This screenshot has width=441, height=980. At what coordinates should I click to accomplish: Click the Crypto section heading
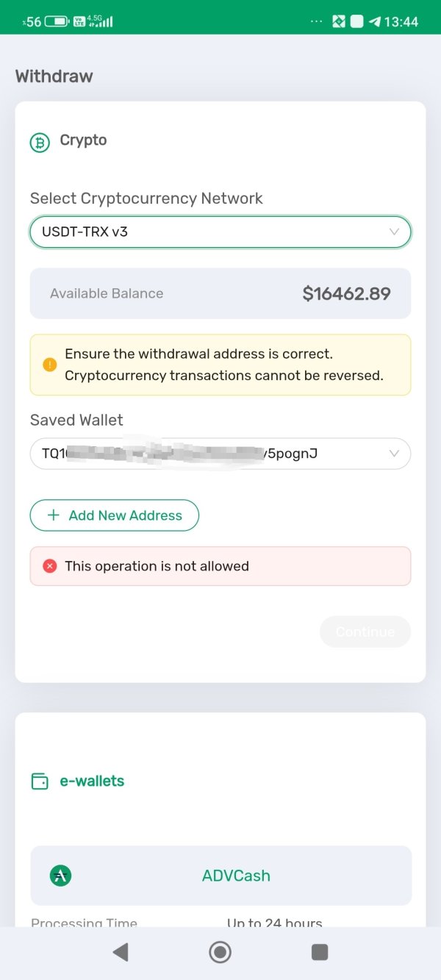(x=83, y=140)
